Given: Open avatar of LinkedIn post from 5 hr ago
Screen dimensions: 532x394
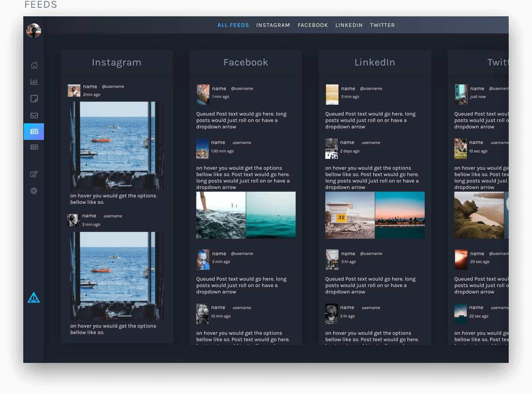Looking at the screenshot, I should point(331,314).
